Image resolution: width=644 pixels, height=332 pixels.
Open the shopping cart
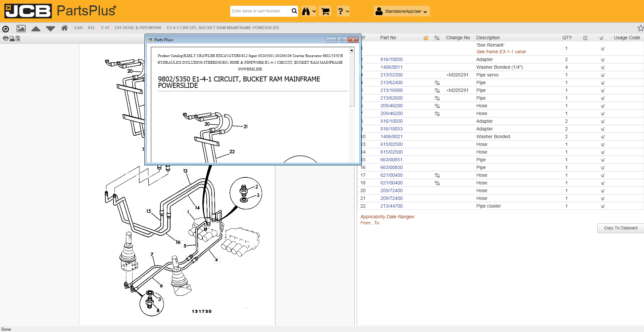click(325, 11)
